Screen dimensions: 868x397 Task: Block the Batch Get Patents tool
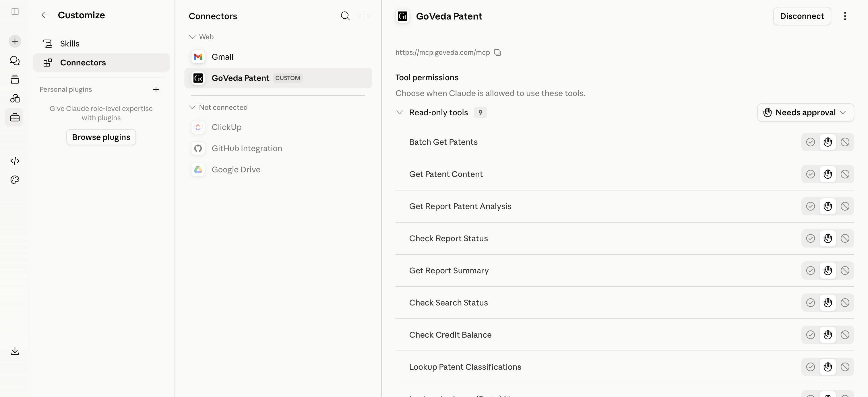point(845,142)
